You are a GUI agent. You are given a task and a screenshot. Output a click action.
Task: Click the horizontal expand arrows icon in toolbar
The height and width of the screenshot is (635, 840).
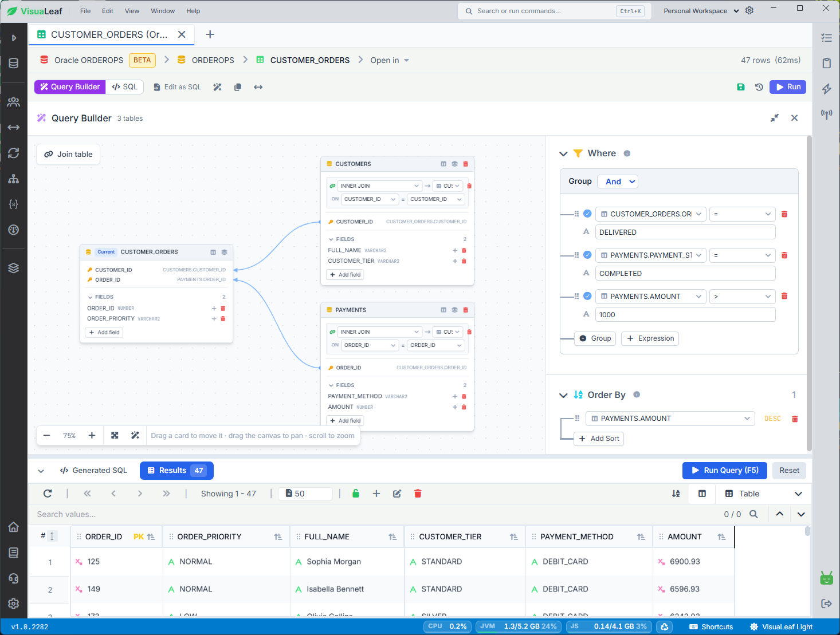(x=258, y=87)
